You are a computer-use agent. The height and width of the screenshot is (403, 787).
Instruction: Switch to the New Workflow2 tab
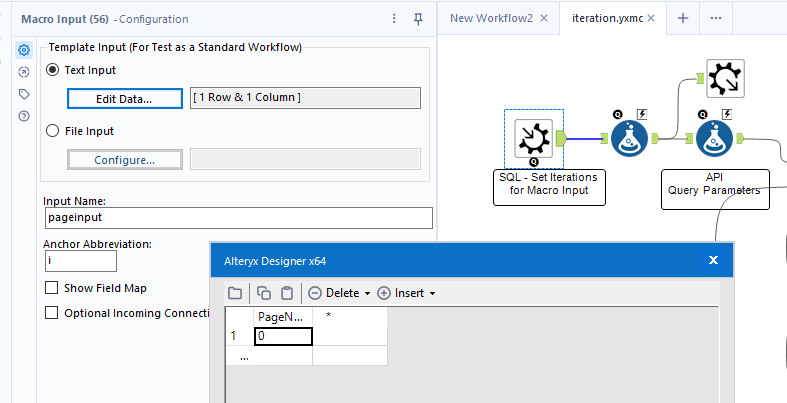[x=491, y=18]
